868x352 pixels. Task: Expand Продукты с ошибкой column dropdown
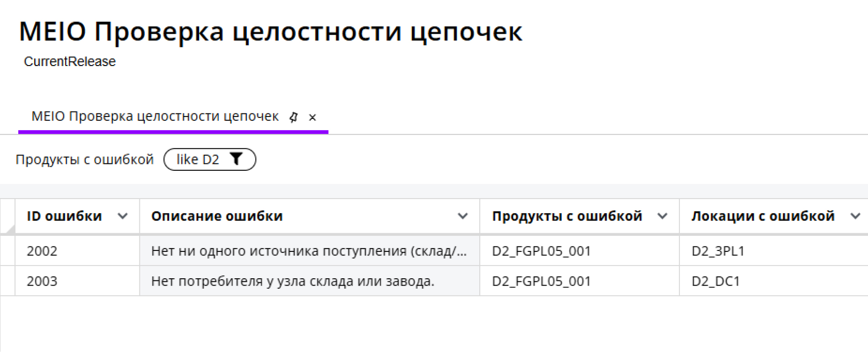(x=663, y=216)
